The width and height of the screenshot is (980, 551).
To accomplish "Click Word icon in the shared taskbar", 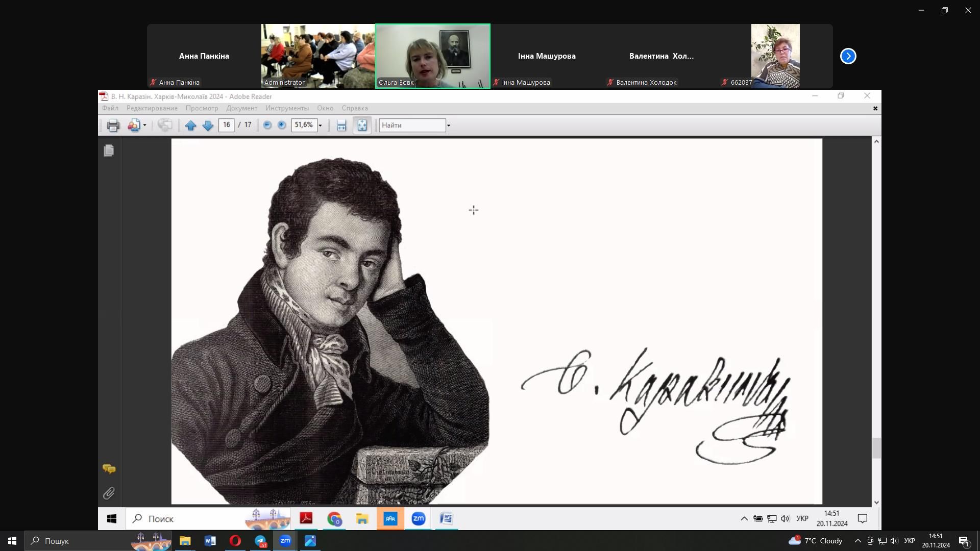I will coord(446,519).
